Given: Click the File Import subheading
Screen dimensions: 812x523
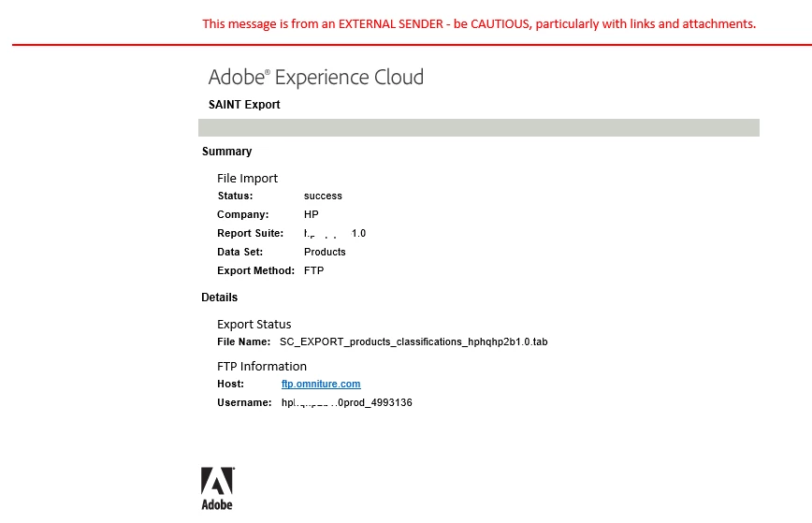Looking at the screenshot, I should (x=248, y=178).
